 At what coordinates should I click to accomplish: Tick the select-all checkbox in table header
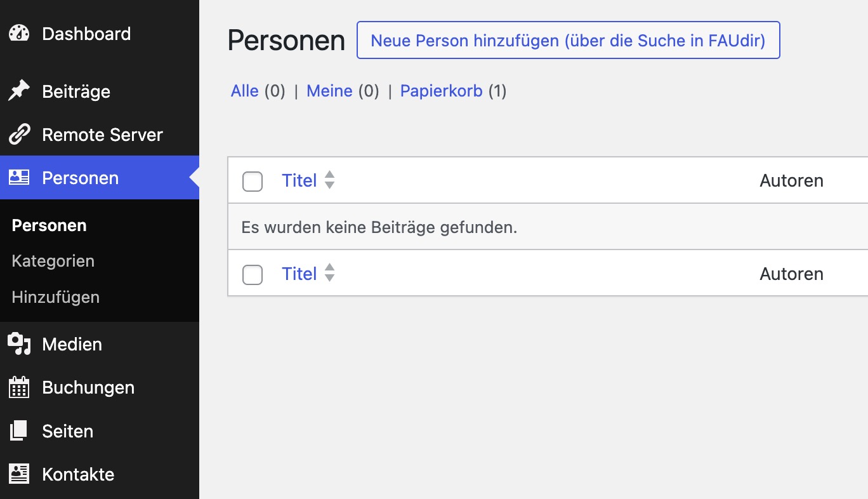point(253,181)
